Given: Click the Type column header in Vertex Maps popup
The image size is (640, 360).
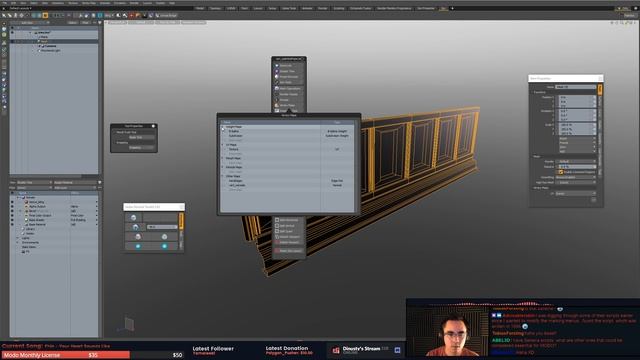Looking at the screenshot, I should pos(338,122).
